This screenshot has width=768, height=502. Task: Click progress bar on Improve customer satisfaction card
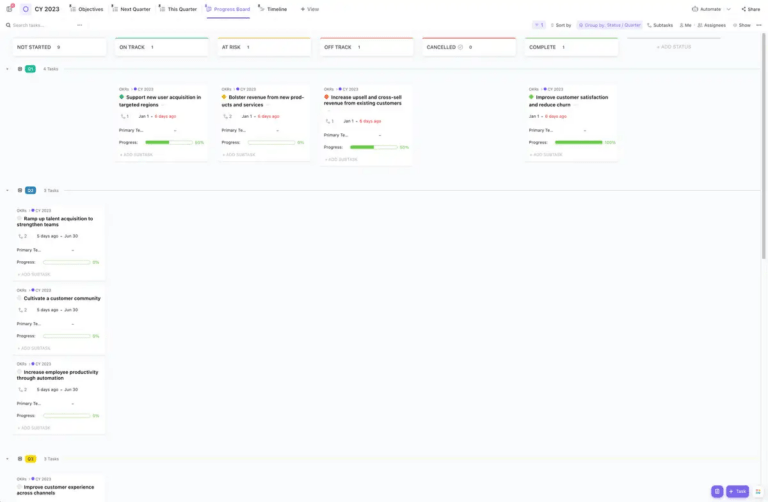(x=578, y=143)
